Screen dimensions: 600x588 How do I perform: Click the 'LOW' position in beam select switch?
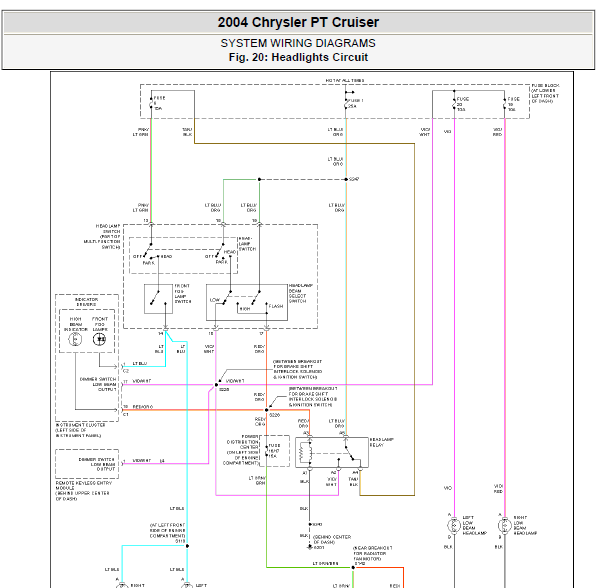point(215,300)
